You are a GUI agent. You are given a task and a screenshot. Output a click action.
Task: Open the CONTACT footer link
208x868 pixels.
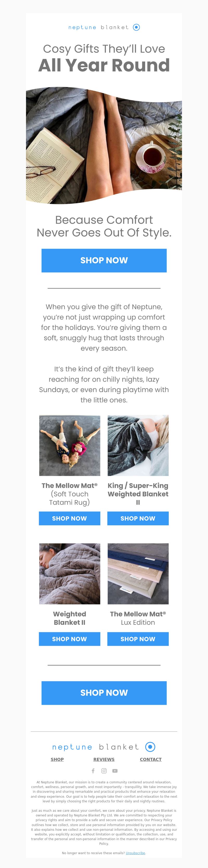coord(151,759)
